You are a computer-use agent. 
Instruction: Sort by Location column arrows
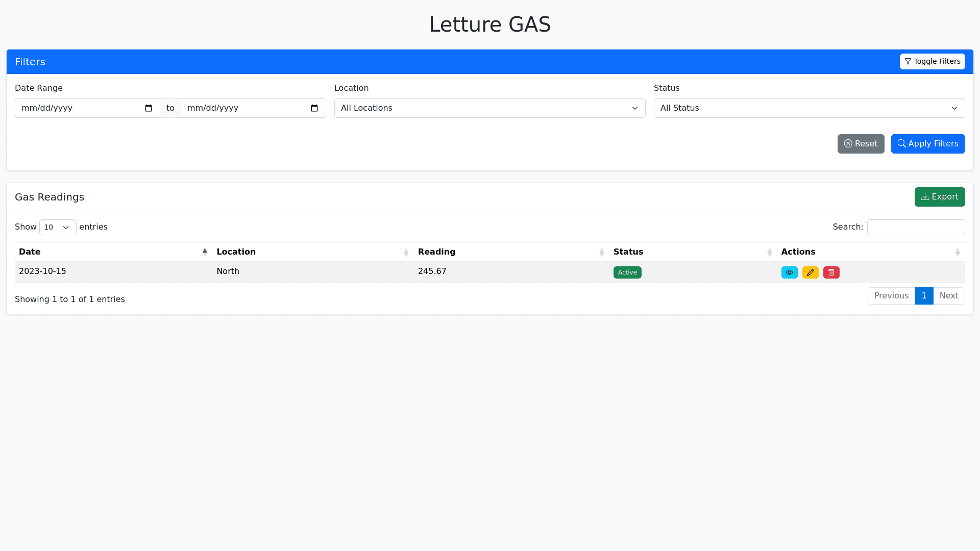406,252
